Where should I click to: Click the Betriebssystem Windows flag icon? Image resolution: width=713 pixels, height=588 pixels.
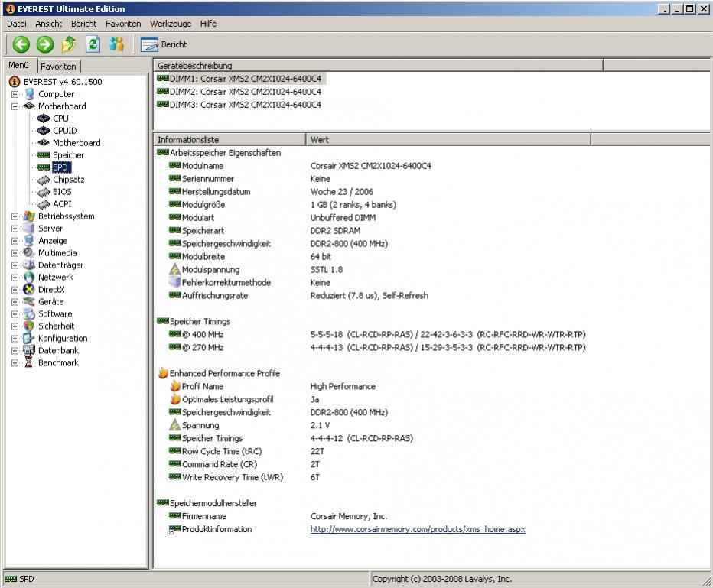[29, 216]
